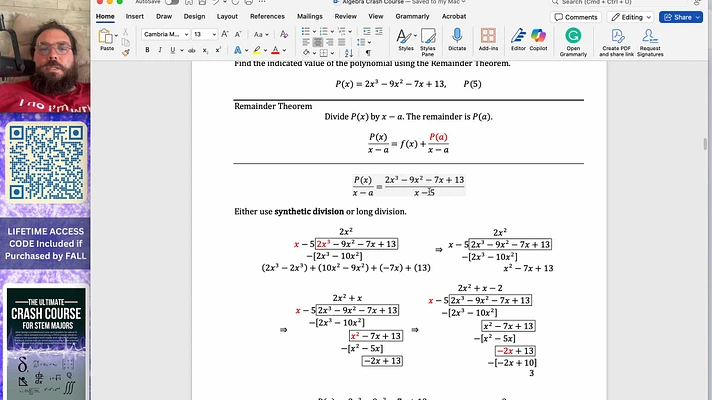The image size is (712, 400).
Task: Click the Copy icon below Cut
Action: (x=125, y=43)
